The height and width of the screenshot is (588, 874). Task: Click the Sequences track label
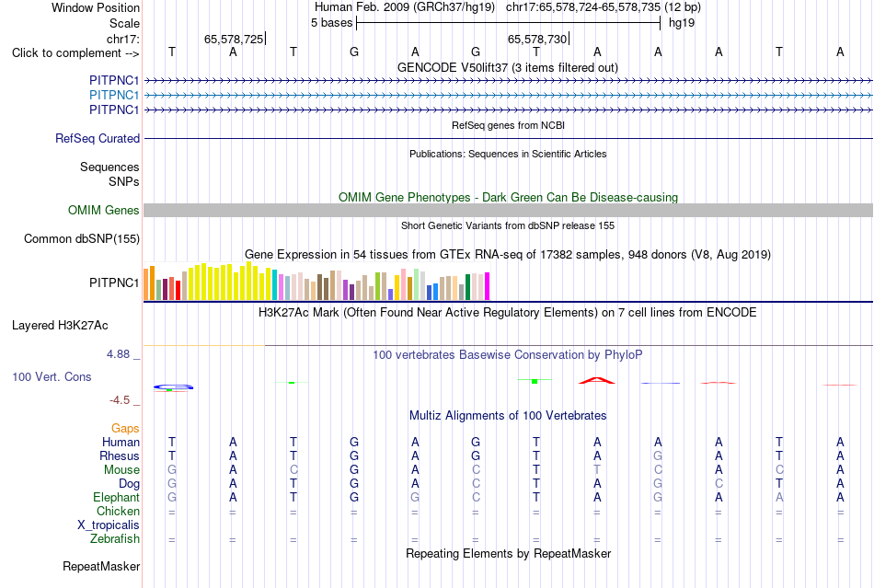109,167
